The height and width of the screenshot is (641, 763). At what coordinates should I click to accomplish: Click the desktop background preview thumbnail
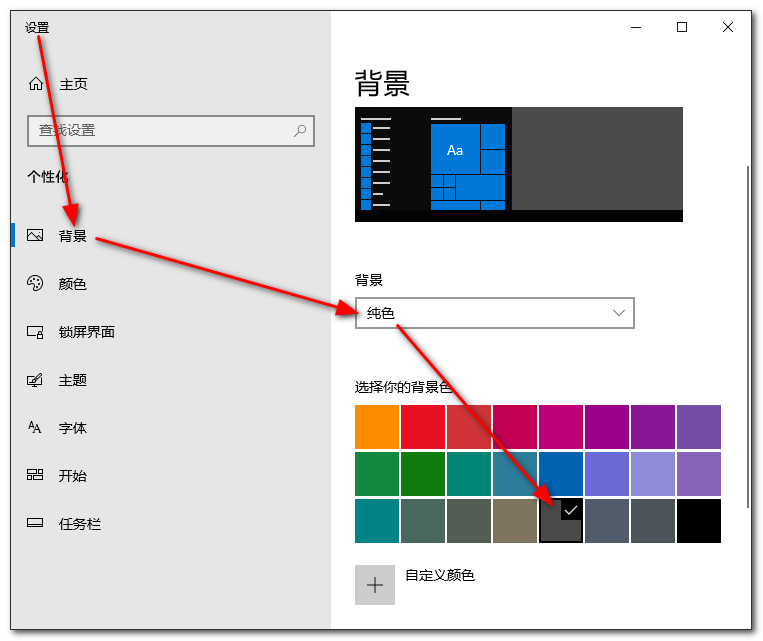519,164
